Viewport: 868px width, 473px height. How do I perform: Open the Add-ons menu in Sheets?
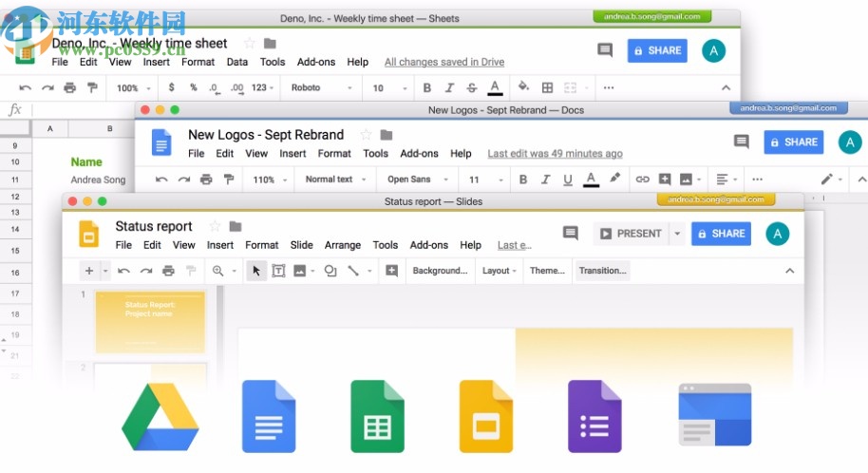pyautogui.click(x=316, y=62)
